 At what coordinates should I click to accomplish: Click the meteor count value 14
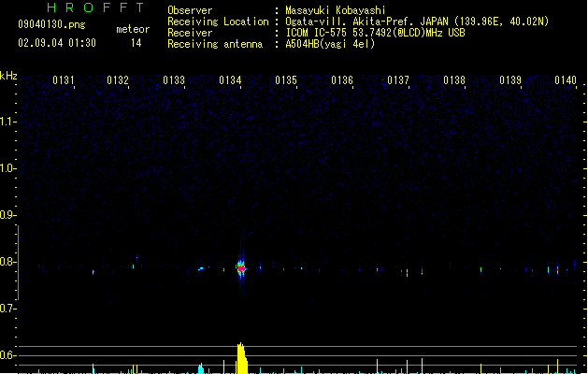click(x=136, y=43)
